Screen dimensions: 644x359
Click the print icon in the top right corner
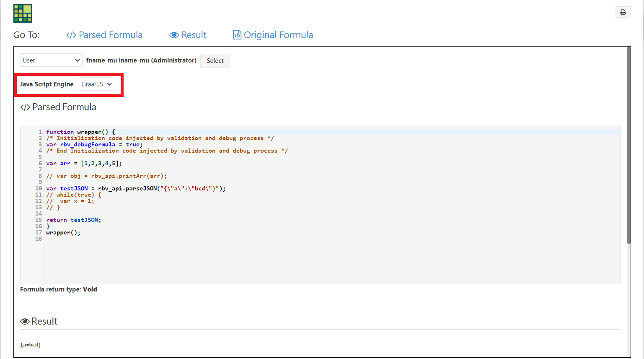click(x=623, y=12)
